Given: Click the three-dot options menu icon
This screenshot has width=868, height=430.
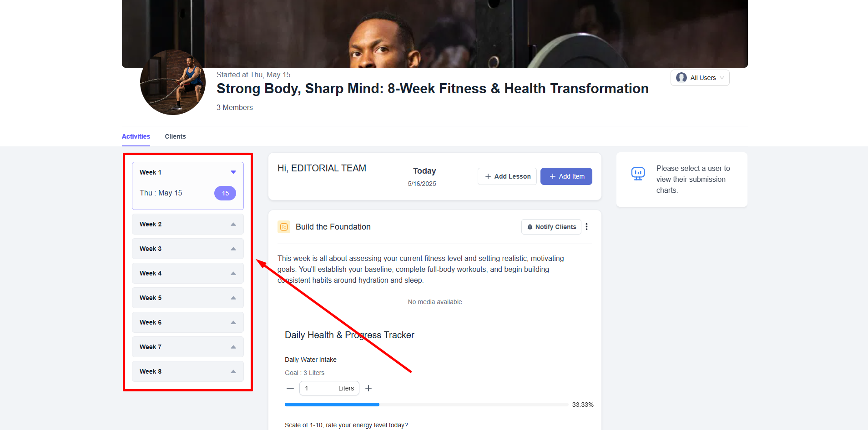Looking at the screenshot, I should tap(586, 226).
